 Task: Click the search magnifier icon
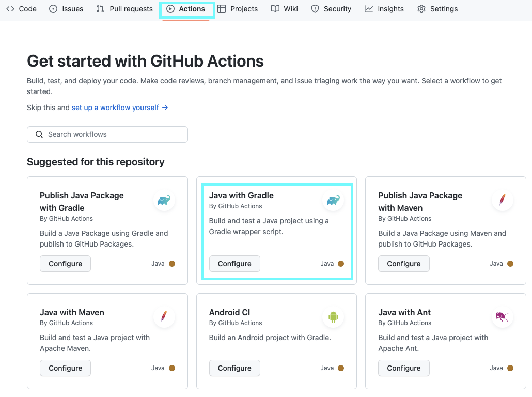coord(39,134)
